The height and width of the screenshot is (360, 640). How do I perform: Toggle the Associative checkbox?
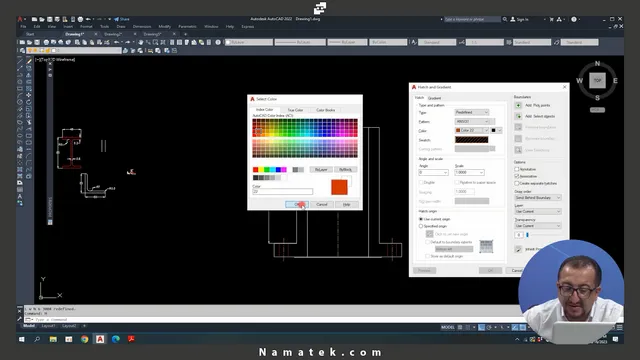coord(517,176)
